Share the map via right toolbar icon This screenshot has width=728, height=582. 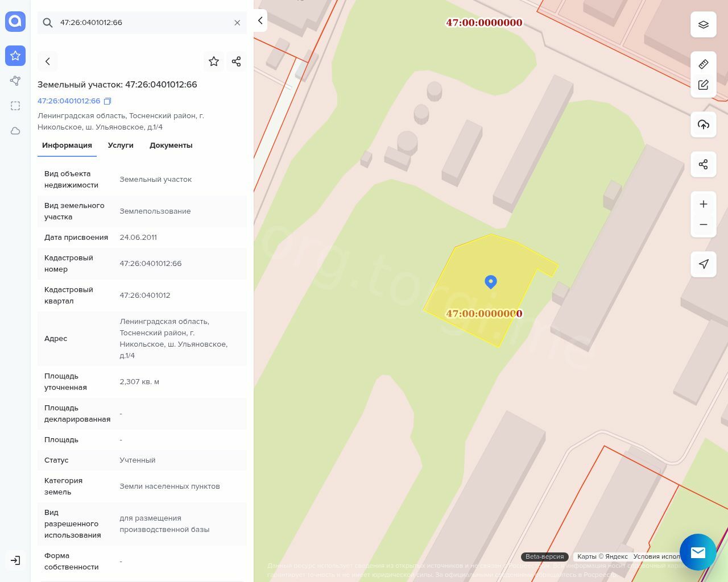[704, 164]
